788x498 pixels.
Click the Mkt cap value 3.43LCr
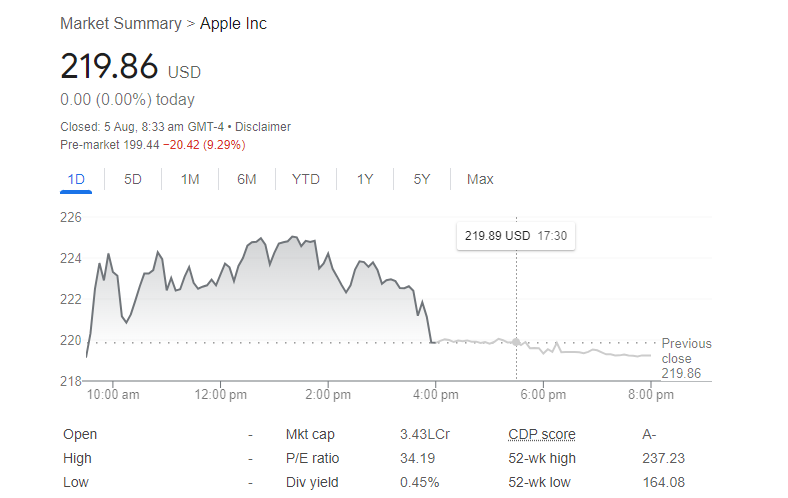(x=425, y=434)
